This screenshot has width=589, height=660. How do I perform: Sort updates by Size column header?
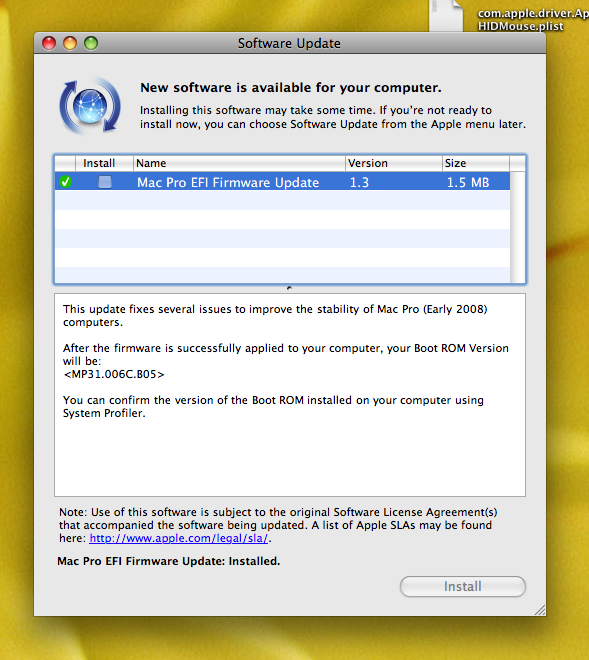(x=476, y=163)
